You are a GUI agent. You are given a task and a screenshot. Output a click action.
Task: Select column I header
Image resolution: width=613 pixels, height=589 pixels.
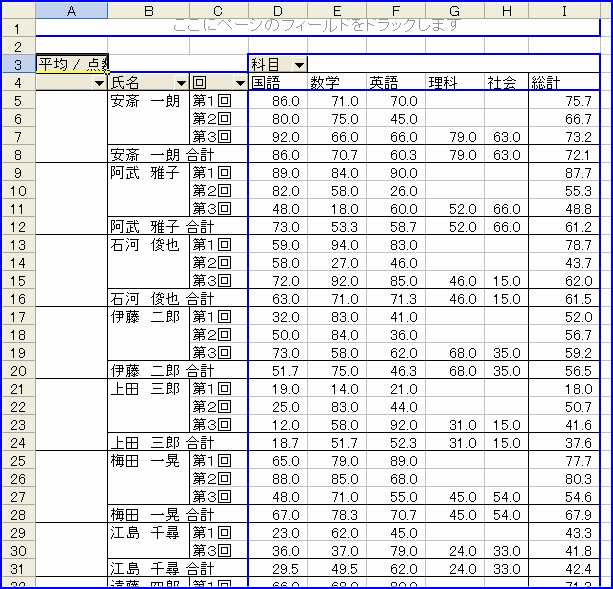(x=564, y=11)
